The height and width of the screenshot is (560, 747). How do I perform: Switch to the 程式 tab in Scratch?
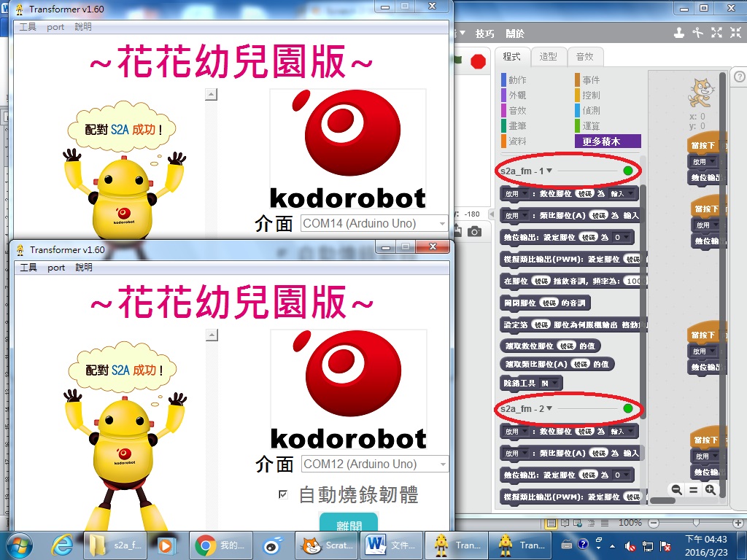click(x=511, y=57)
